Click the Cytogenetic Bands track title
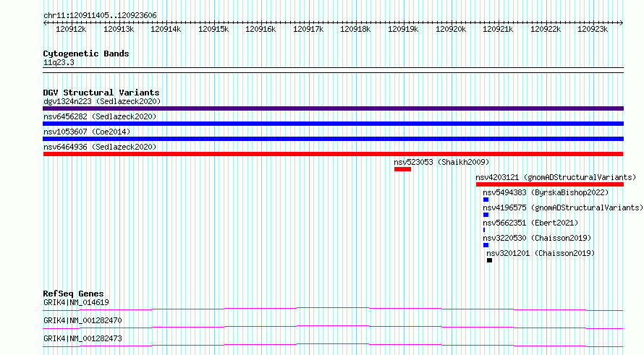 86,54
